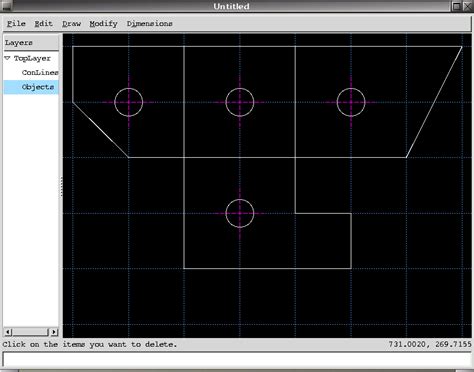Open the Dimensions menu
This screenshot has height=372, width=474.
pyautogui.click(x=150, y=24)
